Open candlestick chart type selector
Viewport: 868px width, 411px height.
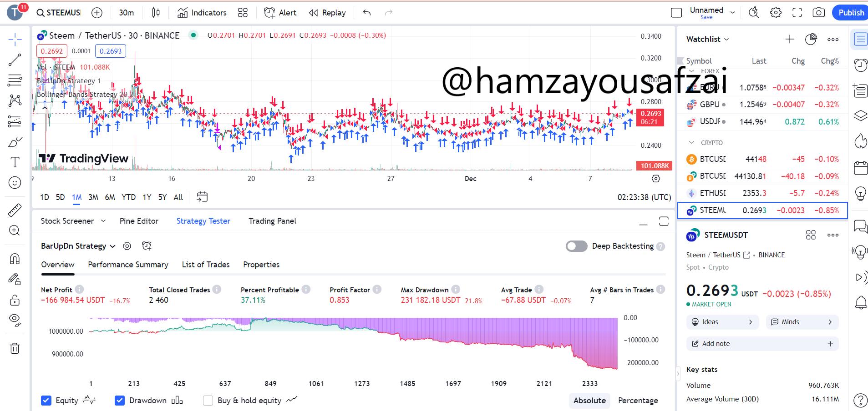click(x=156, y=13)
